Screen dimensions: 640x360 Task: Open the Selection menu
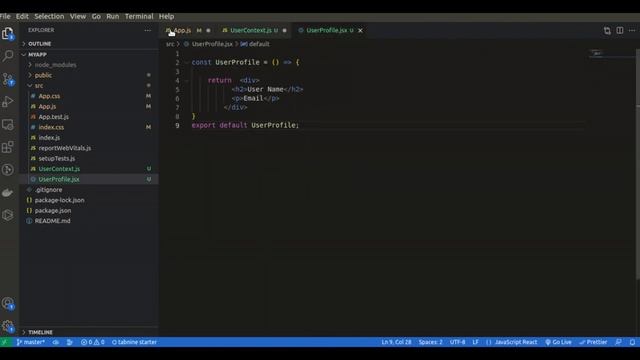[x=49, y=16]
